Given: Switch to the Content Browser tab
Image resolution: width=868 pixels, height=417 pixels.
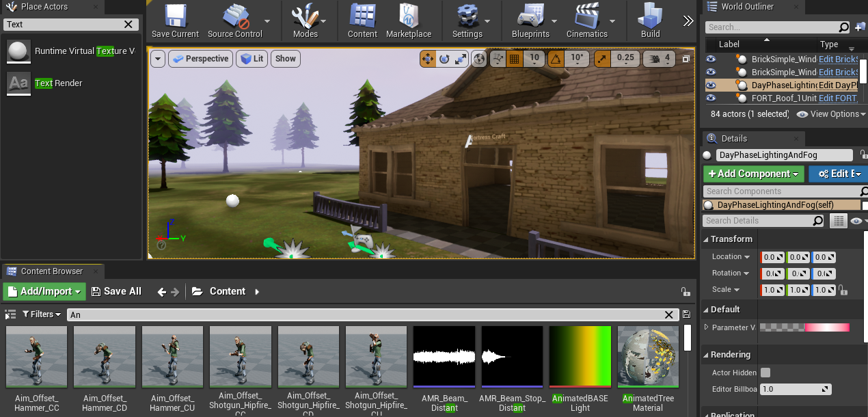Looking at the screenshot, I should (52, 271).
